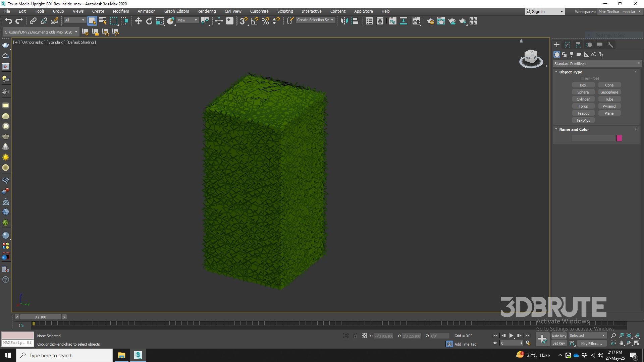Switch to the Modify panel tab
Viewport: 644px width, 362px height.
[x=568, y=45]
